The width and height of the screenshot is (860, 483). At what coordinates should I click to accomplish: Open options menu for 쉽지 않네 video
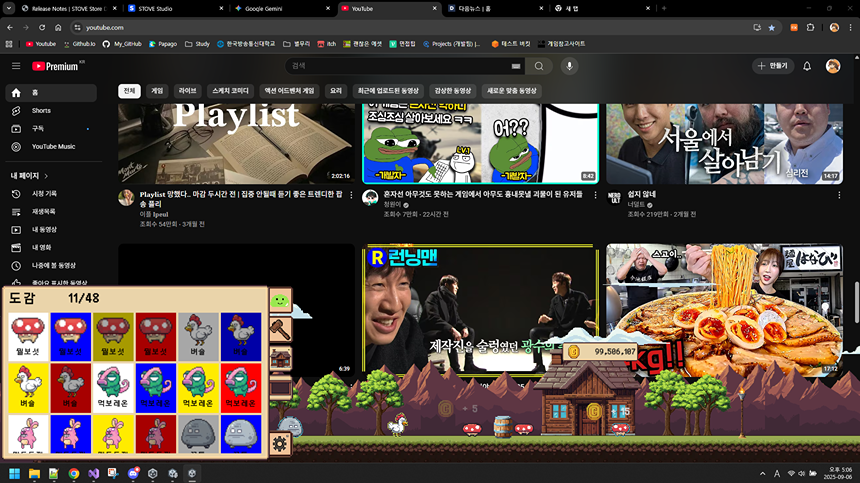(x=839, y=195)
